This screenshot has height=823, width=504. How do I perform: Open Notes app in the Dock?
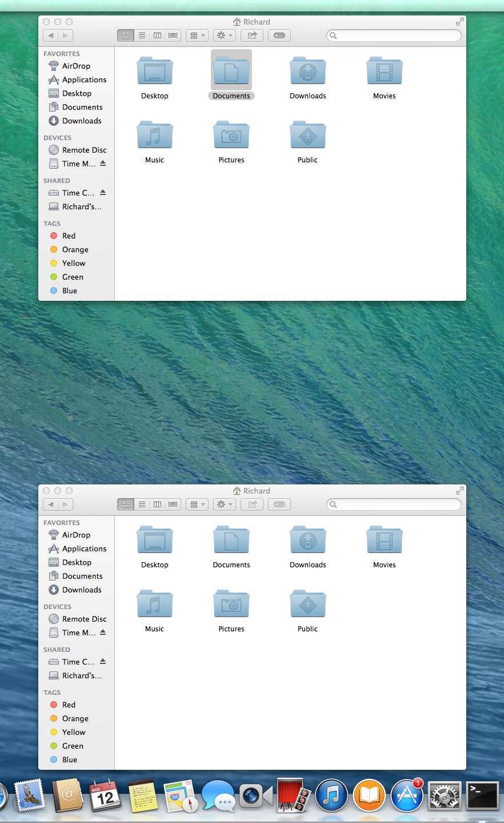[143, 796]
